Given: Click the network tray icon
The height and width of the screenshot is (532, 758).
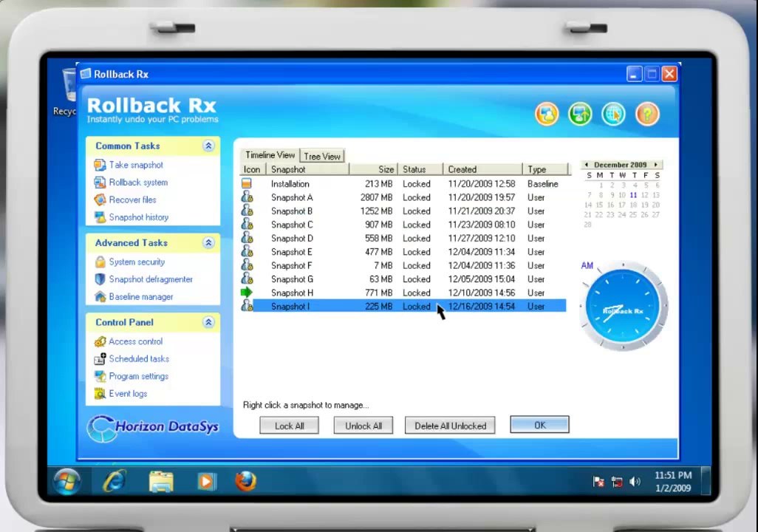Looking at the screenshot, I should [616, 482].
